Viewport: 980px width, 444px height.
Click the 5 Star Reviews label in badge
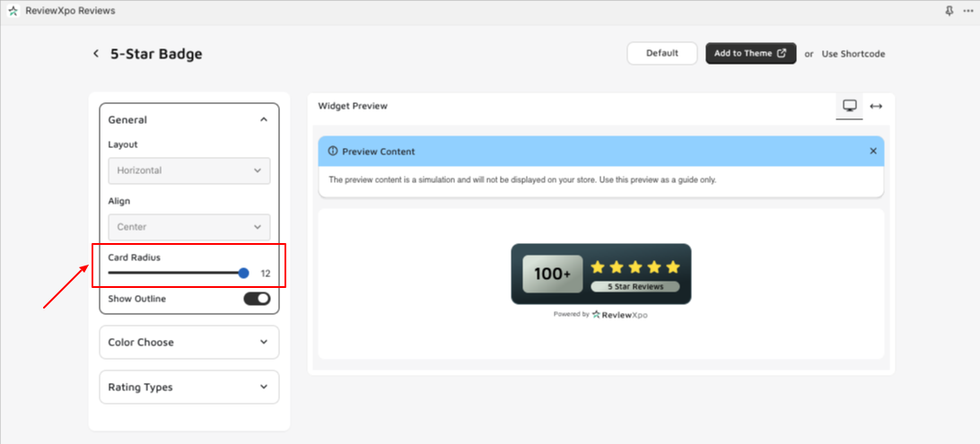635,287
